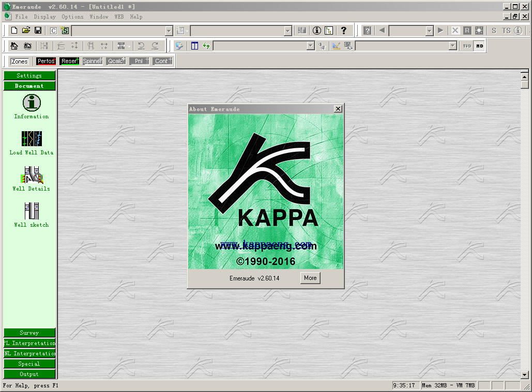Click the circled i information toolbar icon

coord(316,30)
